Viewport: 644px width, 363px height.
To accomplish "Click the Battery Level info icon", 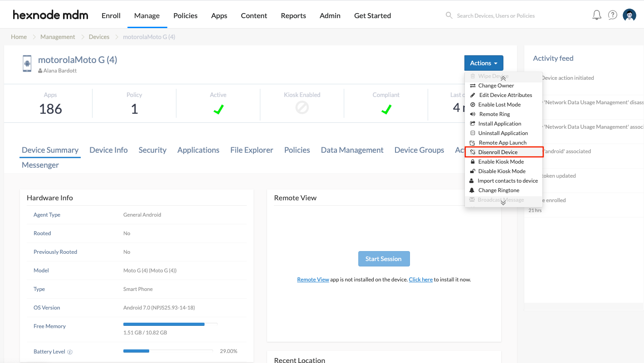I will click(70, 352).
